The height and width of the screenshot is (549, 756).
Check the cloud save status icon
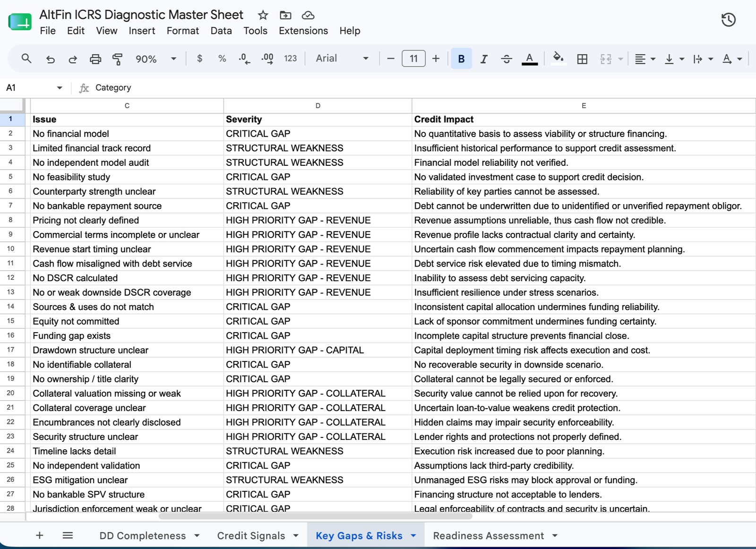(308, 15)
